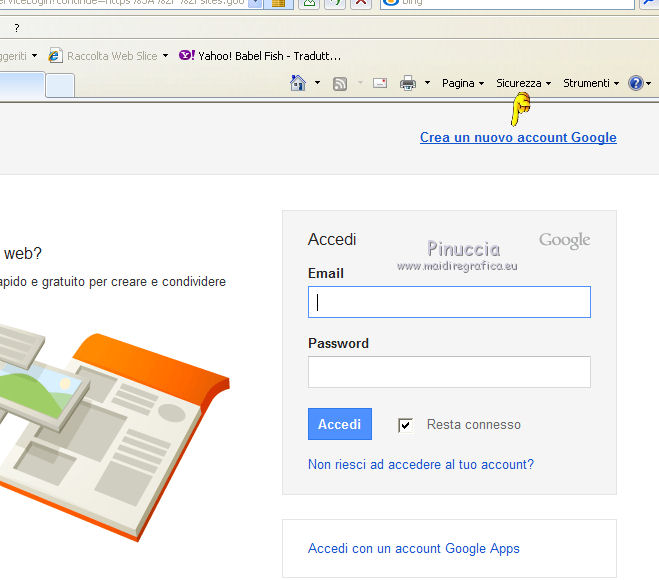Click the blue Accedi button
This screenshot has height=580, width=659.
point(340,424)
